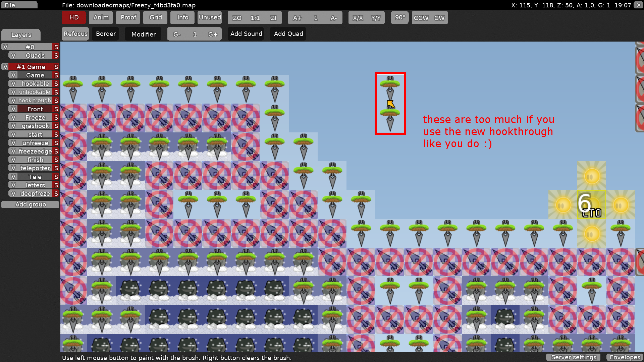644x362 pixels.
Task: Open the Layers panel tab
Action: pos(21,35)
